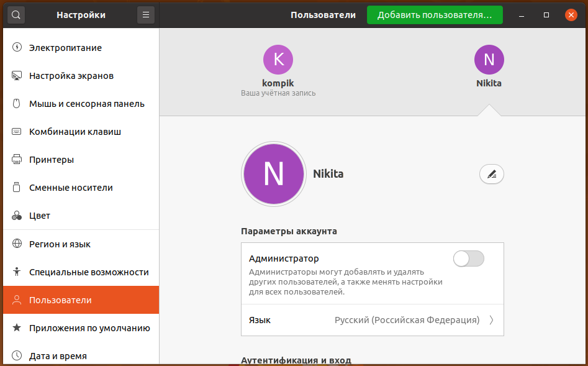This screenshot has height=366, width=588.
Task: Click the Регион и язык globe icon
Action: click(x=17, y=244)
